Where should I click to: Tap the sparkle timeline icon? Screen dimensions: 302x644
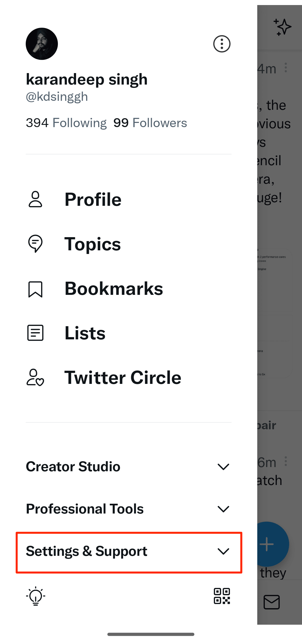coord(282,27)
